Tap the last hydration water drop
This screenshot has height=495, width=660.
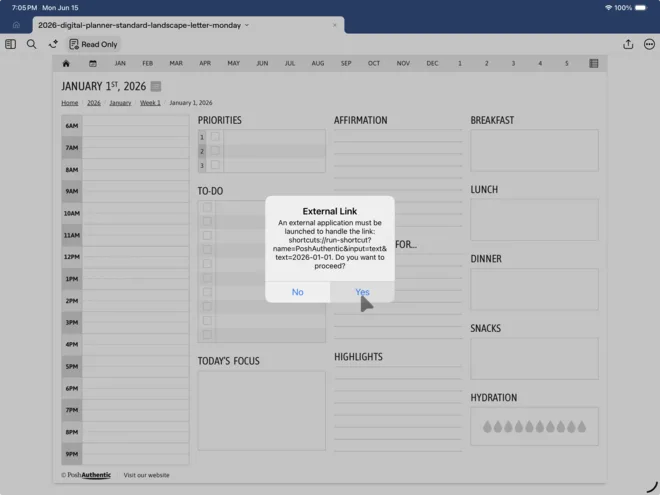[x=582, y=426]
